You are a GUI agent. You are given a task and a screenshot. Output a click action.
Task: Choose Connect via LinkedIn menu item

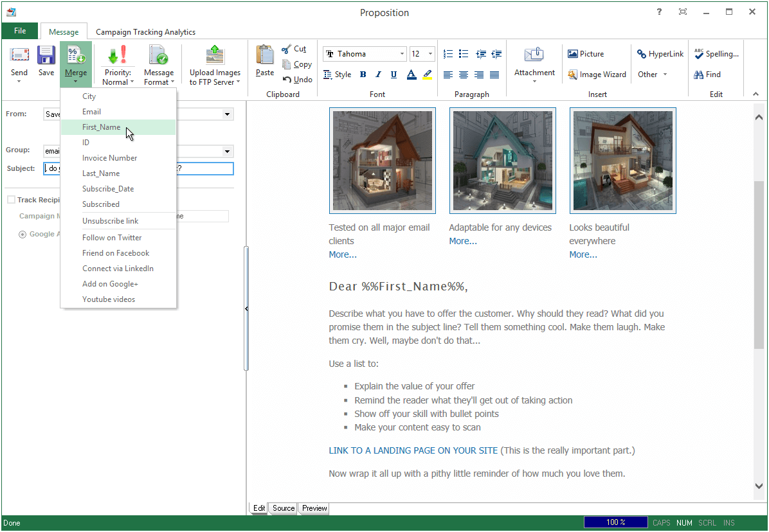(118, 269)
